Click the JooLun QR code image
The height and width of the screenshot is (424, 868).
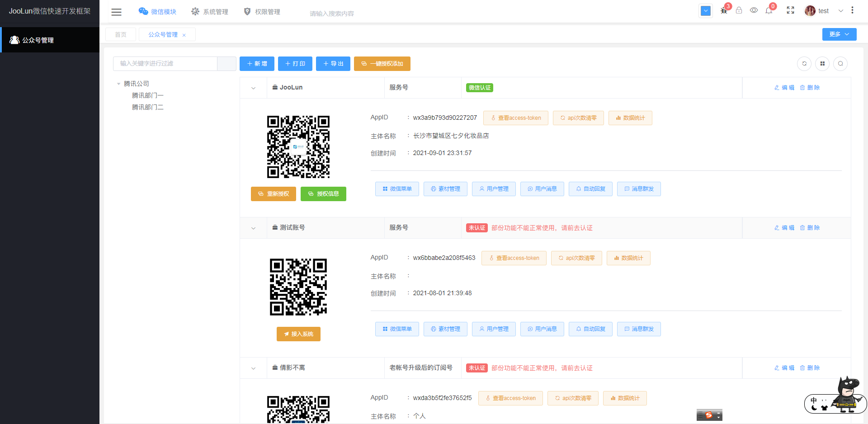coord(298,147)
